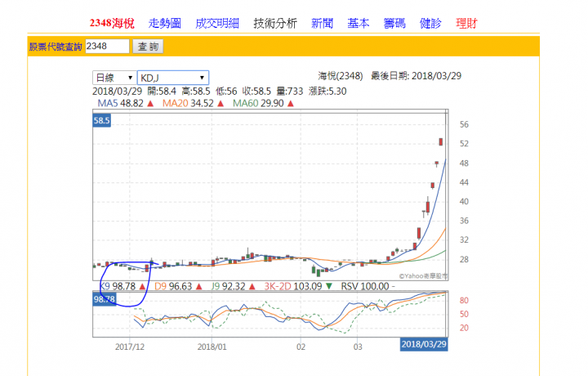
Task: Click the 2018/01 date axis label
Action: (x=212, y=347)
